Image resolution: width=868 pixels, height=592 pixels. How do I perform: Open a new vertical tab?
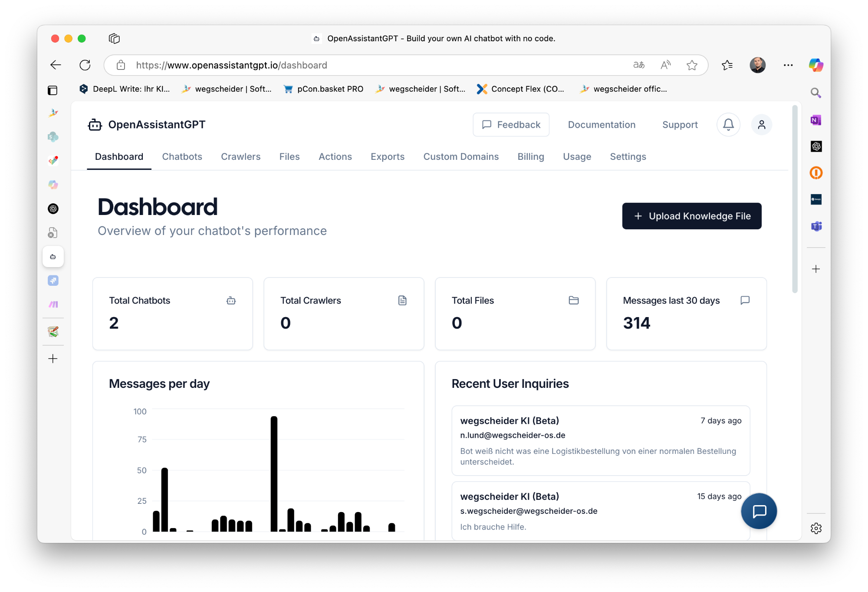53,358
